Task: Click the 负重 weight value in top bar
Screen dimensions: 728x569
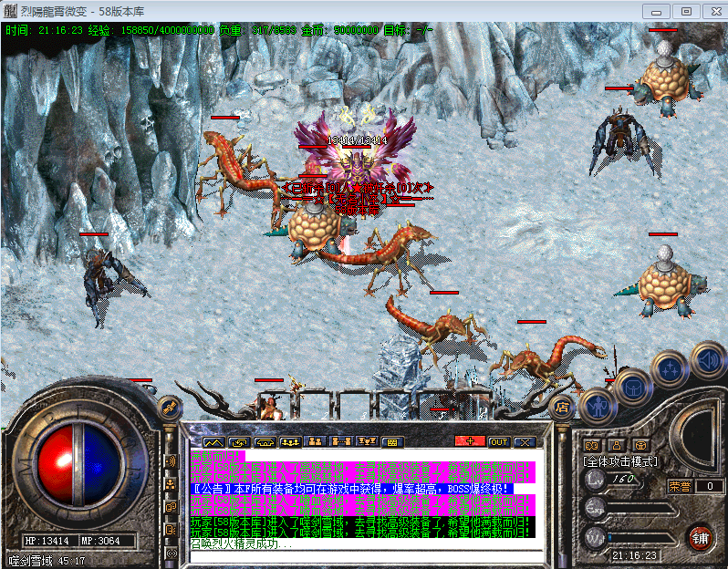Action: click(257, 31)
